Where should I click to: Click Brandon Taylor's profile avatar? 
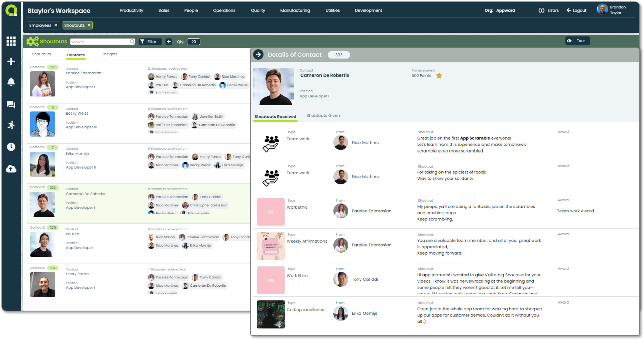[602, 9]
